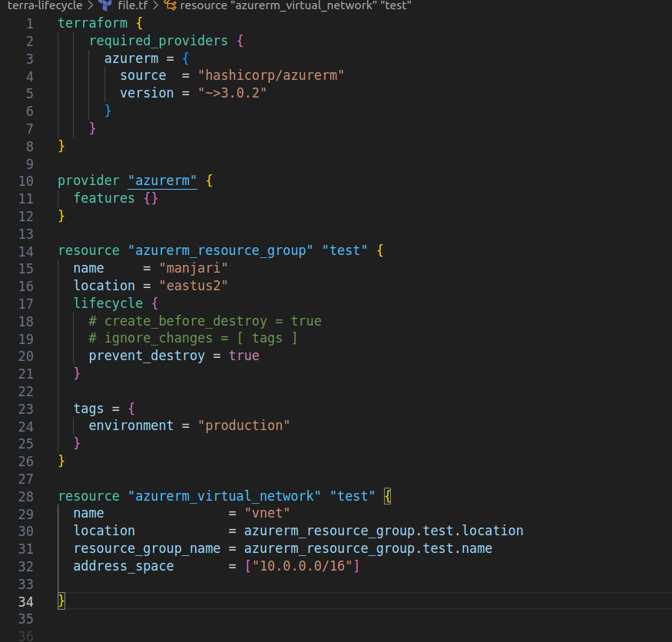Click the "manjari" name value
This screenshot has height=642, width=672.
coord(194,268)
